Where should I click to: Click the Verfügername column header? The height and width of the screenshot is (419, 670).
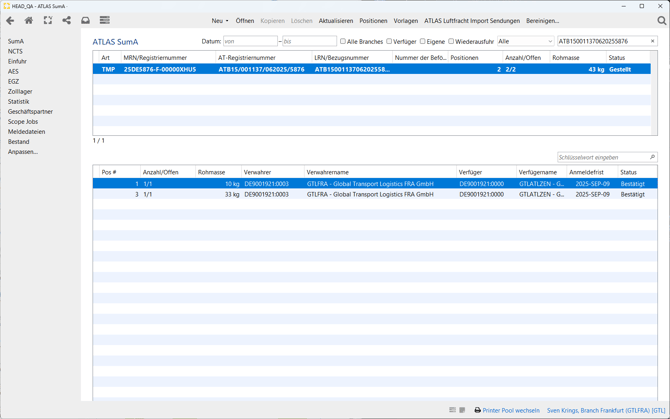(541, 172)
